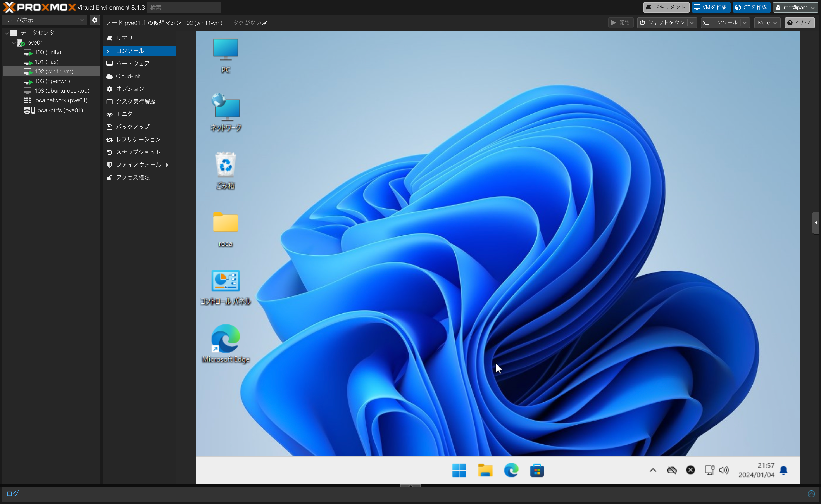The image size is (821, 504).
Task: Open the アクセス権限 tab
Action: [x=139, y=177]
